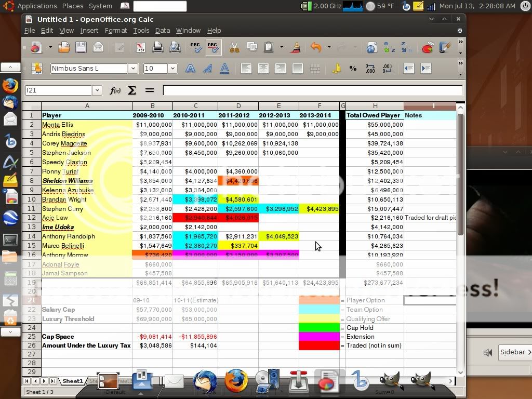Open the File menu

click(30, 31)
